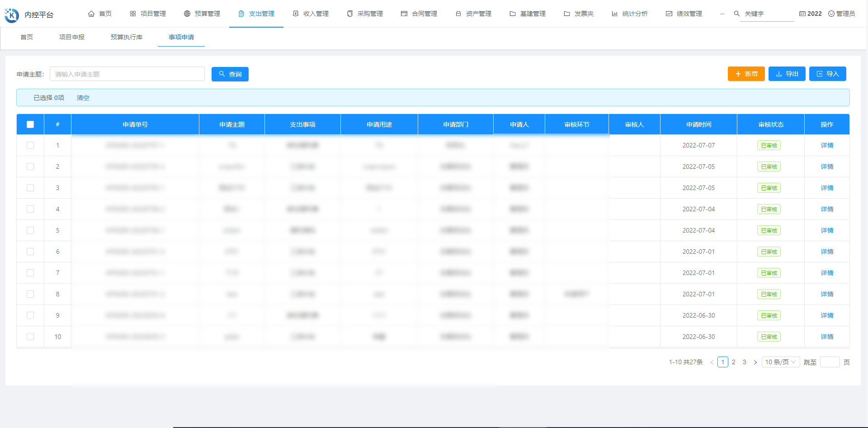Click the platform logo icon
The image size is (868, 428).
[12, 15]
